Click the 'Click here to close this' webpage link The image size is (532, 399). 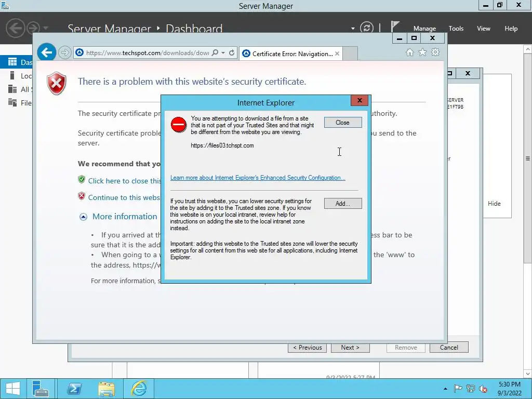pyautogui.click(x=125, y=181)
